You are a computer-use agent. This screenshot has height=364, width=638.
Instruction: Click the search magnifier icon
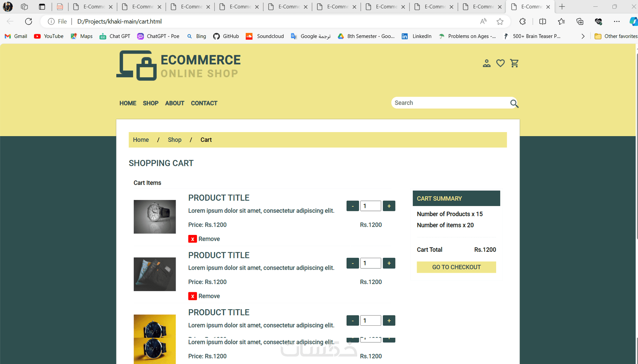coord(514,104)
